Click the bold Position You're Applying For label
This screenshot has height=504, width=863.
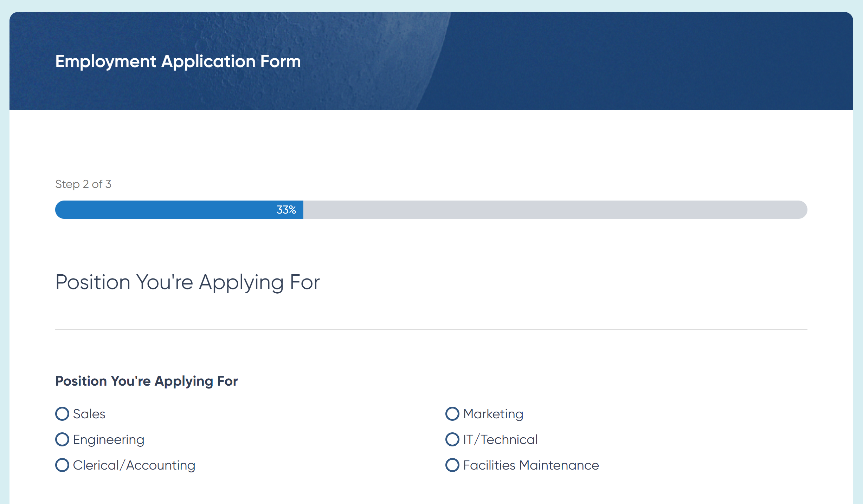(147, 381)
